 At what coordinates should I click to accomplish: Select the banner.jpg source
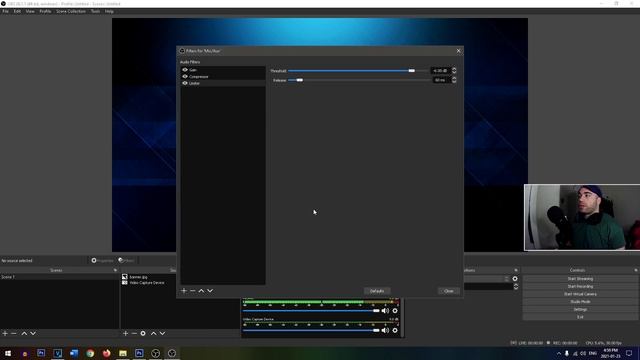(x=138, y=277)
